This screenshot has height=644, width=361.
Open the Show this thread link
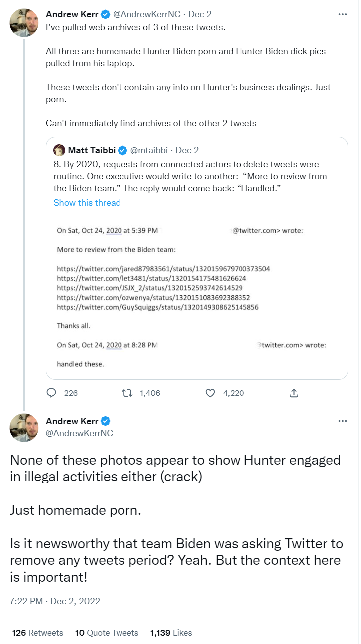pos(87,203)
